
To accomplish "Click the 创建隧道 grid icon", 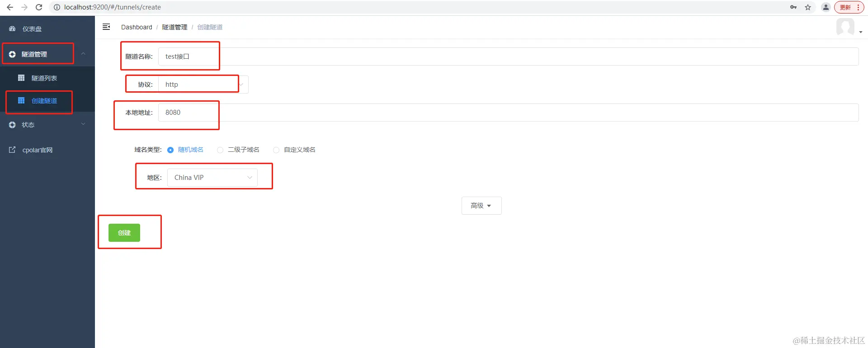I will click(x=21, y=100).
